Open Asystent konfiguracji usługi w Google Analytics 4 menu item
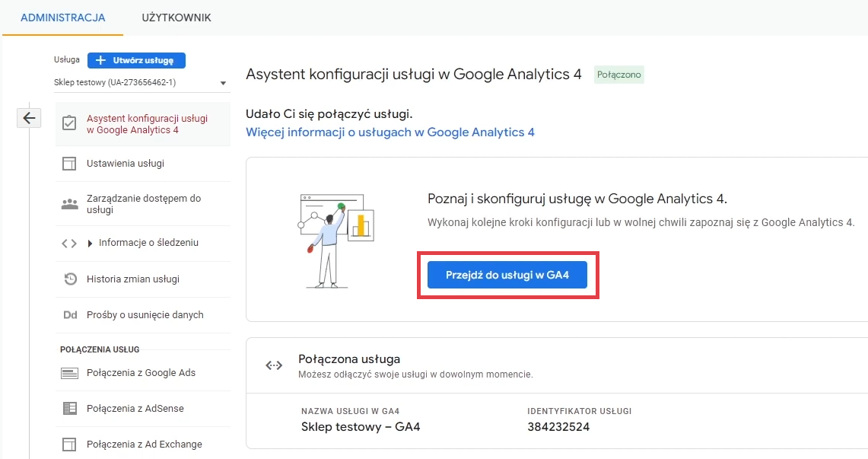This screenshot has width=868, height=459. (x=143, y=124)
